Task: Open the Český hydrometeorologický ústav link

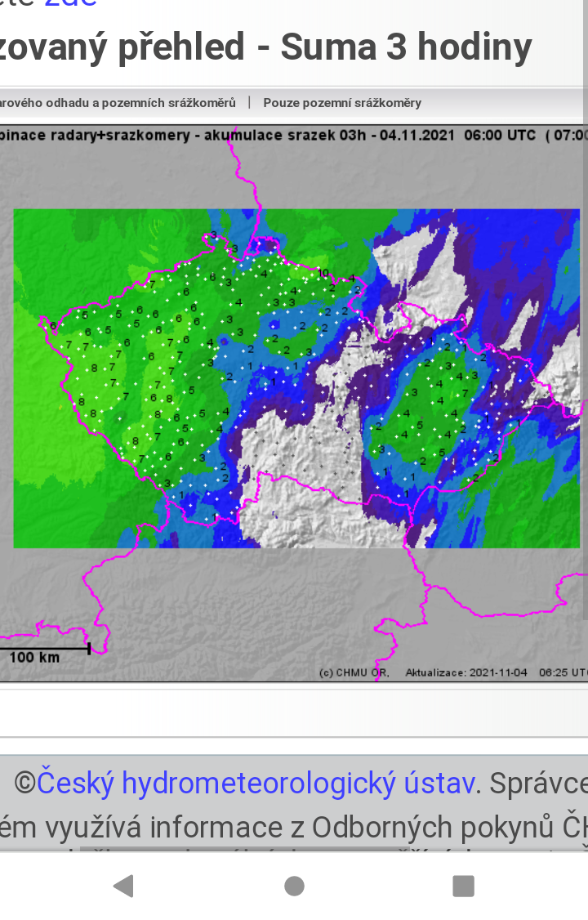Action: pyautogui.click(x=256, y=783)
